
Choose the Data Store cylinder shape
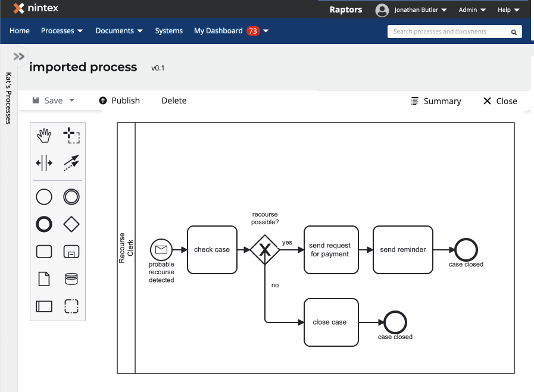coord(71,279)
